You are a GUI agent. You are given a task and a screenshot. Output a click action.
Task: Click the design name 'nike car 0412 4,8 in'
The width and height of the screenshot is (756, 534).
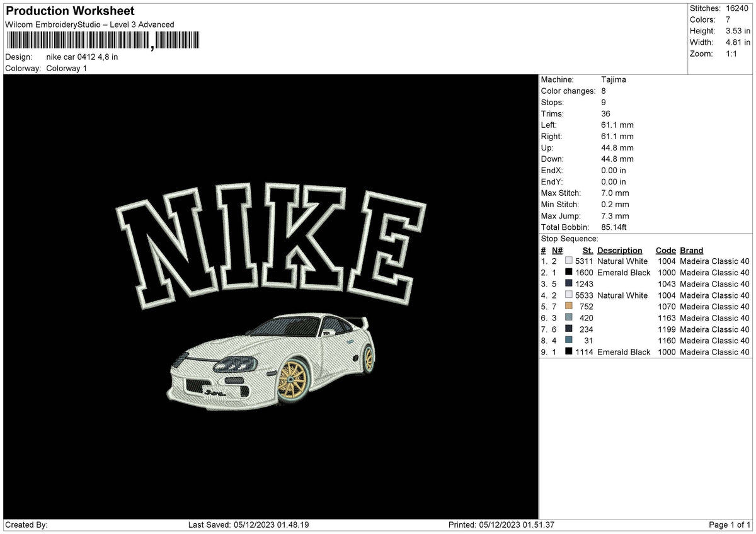pos(83,57)
